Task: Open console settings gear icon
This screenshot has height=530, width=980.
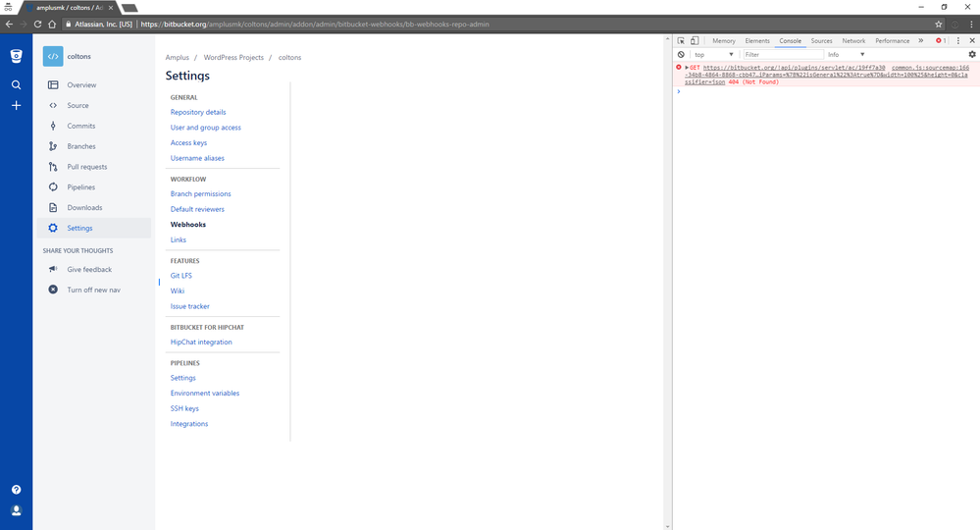Action: coord(972,54)
